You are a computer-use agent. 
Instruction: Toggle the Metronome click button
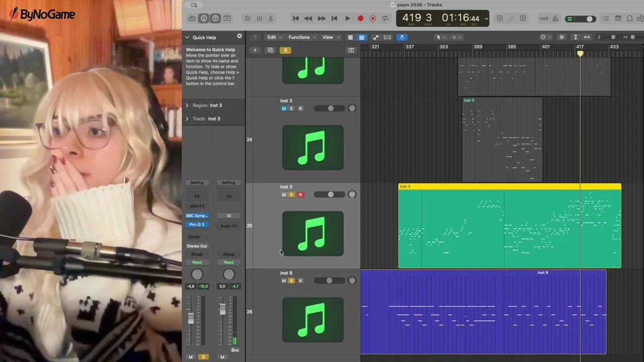[x=555, y=19]
